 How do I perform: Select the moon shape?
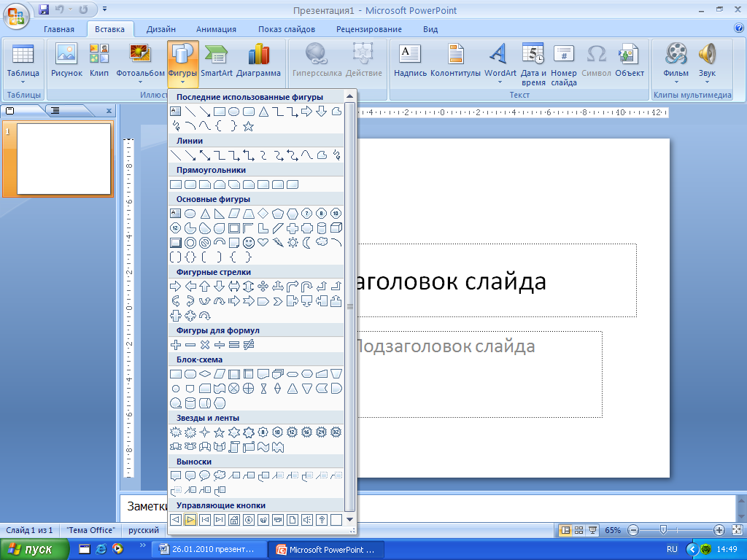pos(307,242)
